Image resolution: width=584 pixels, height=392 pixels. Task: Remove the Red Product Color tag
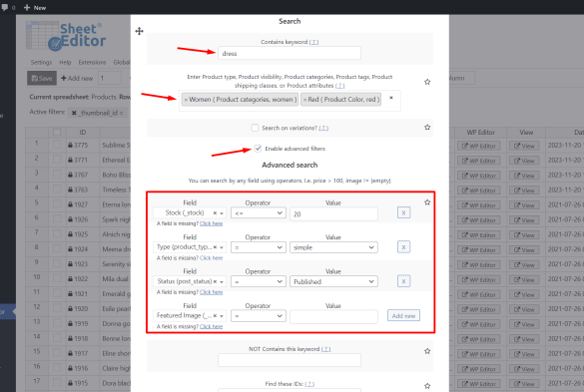[305, 100]
